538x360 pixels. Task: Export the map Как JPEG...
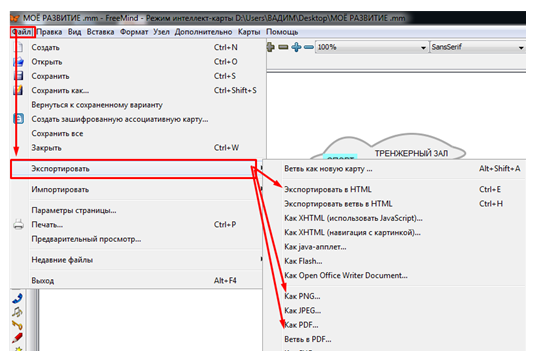[x=395, y=311]
